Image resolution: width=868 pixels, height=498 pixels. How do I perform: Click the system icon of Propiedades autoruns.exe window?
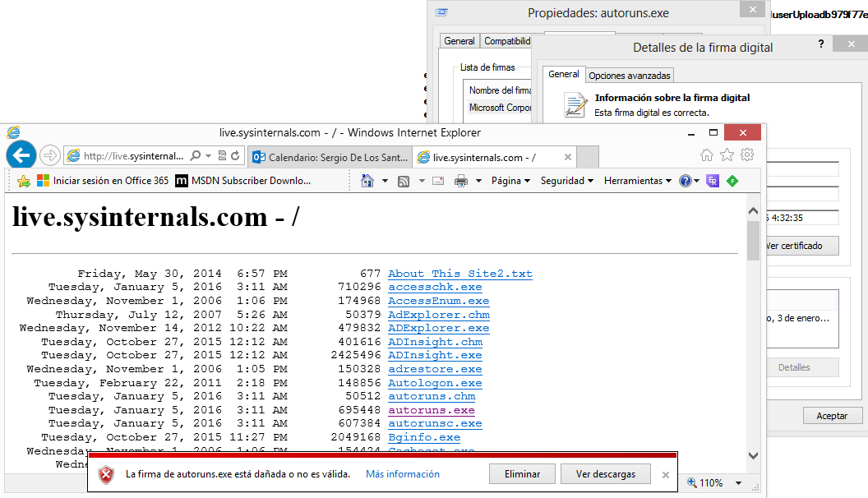(x=441, y=12)
